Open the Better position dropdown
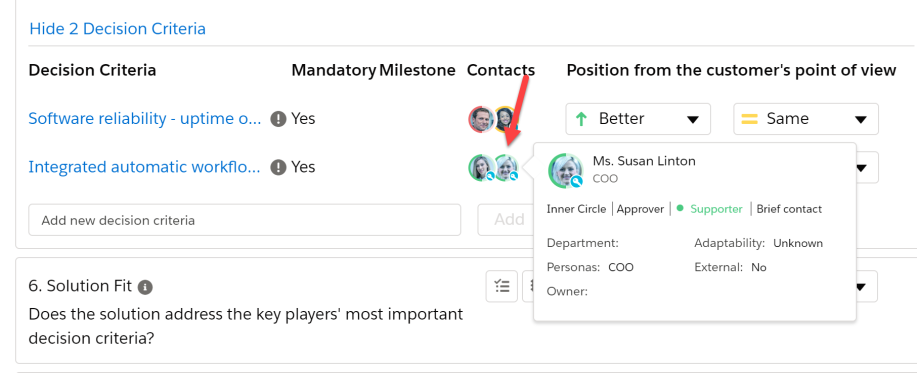Image resolution: width=917 pixels, height=373 pixels. pyautogui.click(x=638, y=119)
